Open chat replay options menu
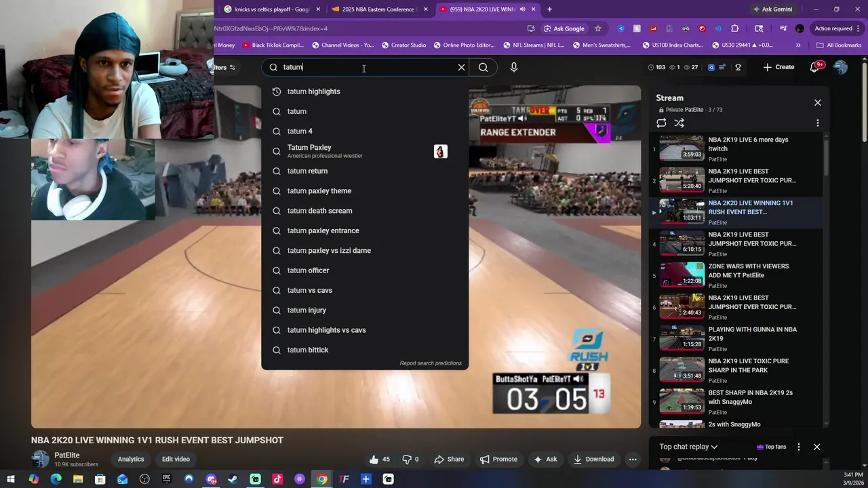 798,447
